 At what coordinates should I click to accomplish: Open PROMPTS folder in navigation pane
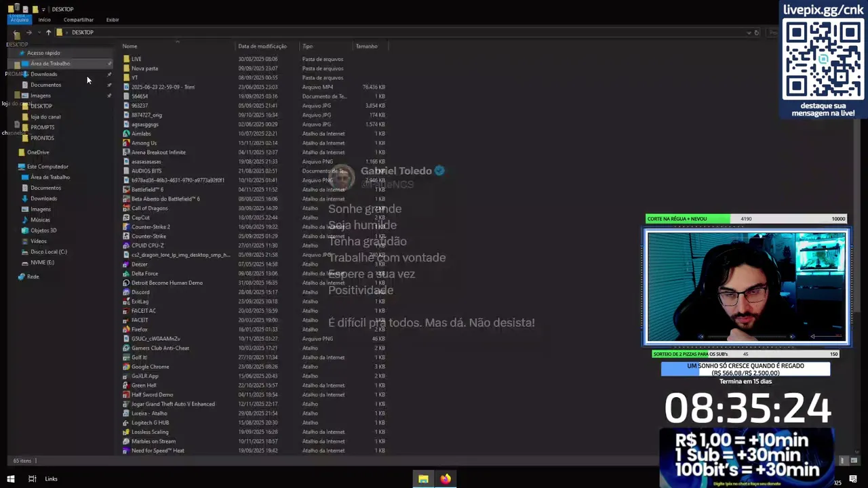(x=42, y=127)
